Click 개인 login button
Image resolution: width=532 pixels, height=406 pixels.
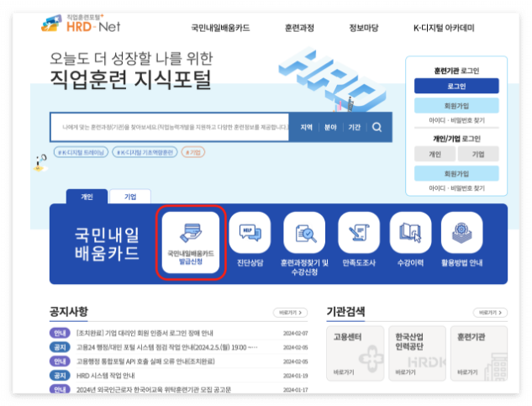(x=435, y=154)
